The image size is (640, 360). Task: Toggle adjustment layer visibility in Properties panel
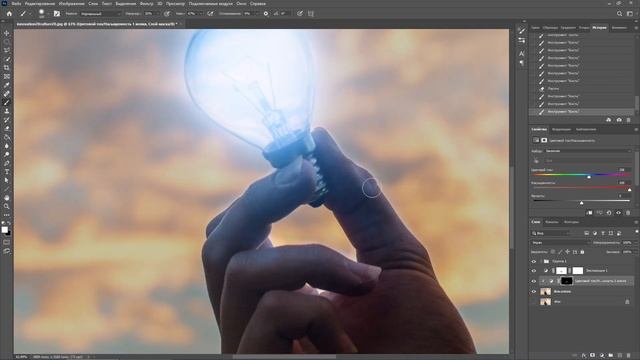coord(618,213)
